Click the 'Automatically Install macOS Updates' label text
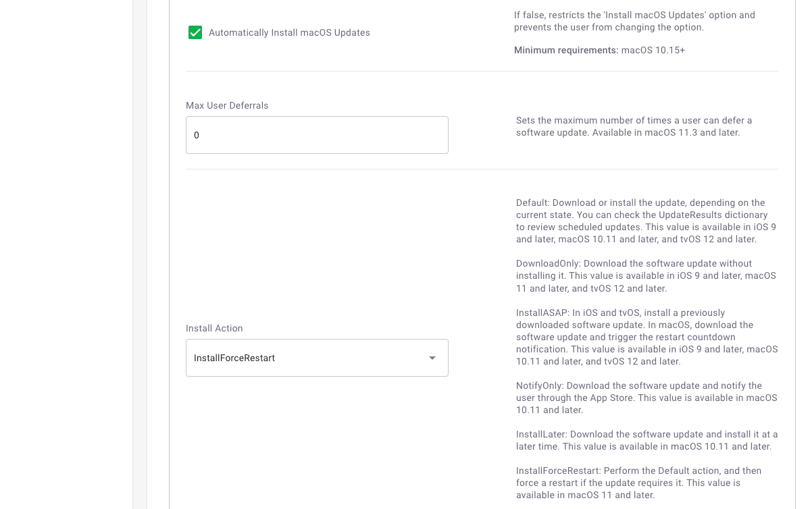This screenshot has width=812, height=509. point(289,32)
